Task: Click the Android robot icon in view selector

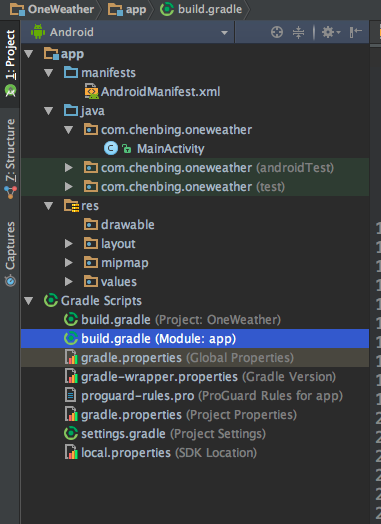Action: (38, 32)
